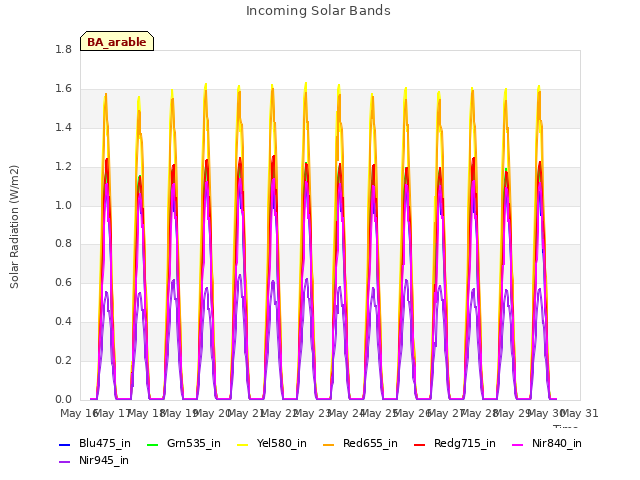The image size is (640, 480).
Task: Click the yellow Yel580_in legend swatch
Action: [242, 444]
